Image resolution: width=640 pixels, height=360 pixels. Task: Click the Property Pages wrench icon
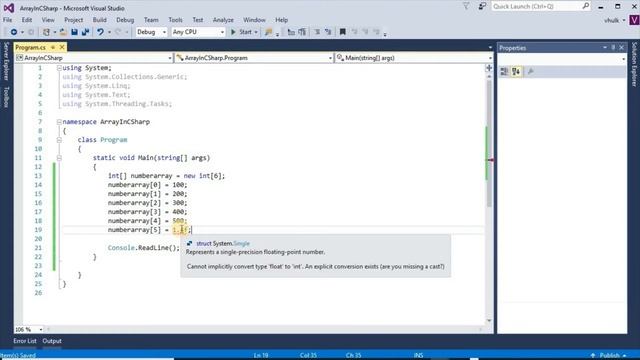[531, 72]
